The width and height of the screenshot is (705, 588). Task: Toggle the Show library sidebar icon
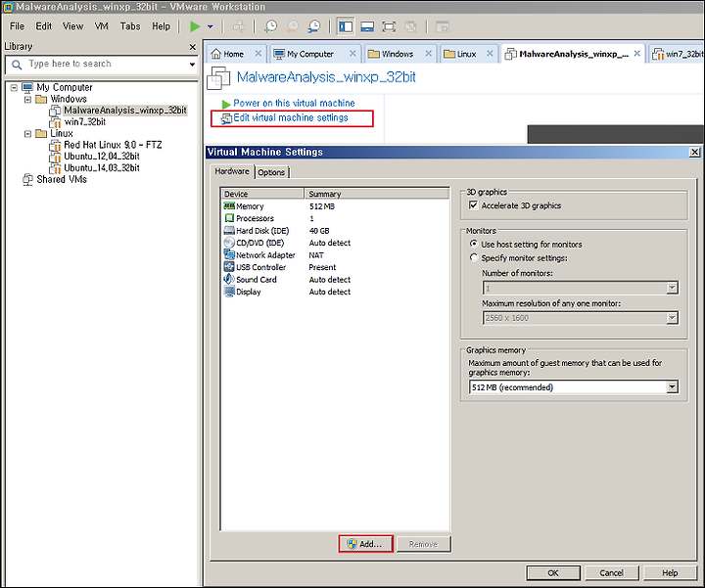[346, 27]
